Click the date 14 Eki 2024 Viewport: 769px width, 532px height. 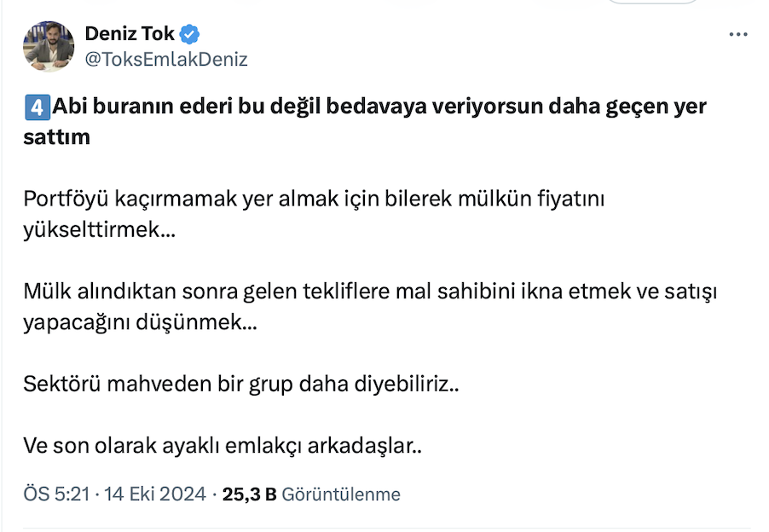pyautogui.click(x=155, y=494)
